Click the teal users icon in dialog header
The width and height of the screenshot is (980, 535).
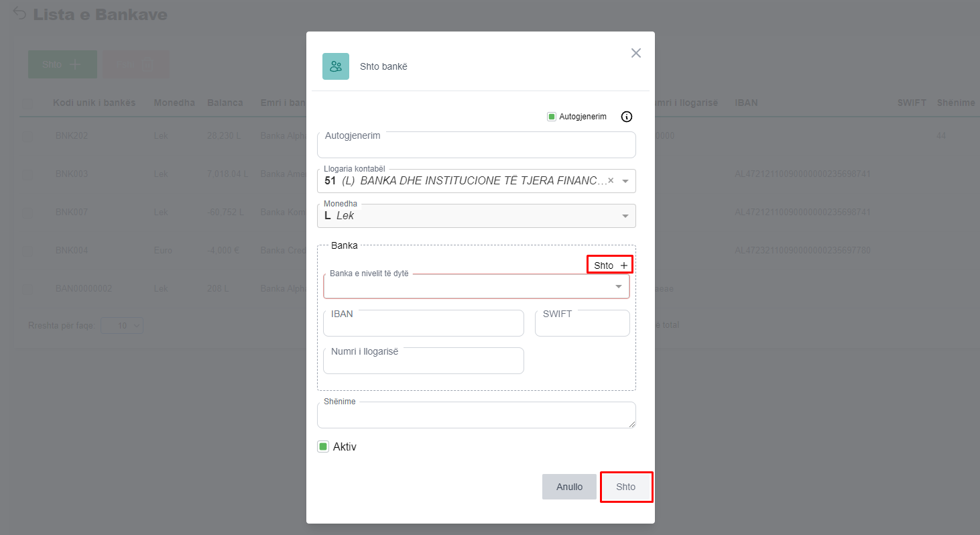click(x=336, y=66)
